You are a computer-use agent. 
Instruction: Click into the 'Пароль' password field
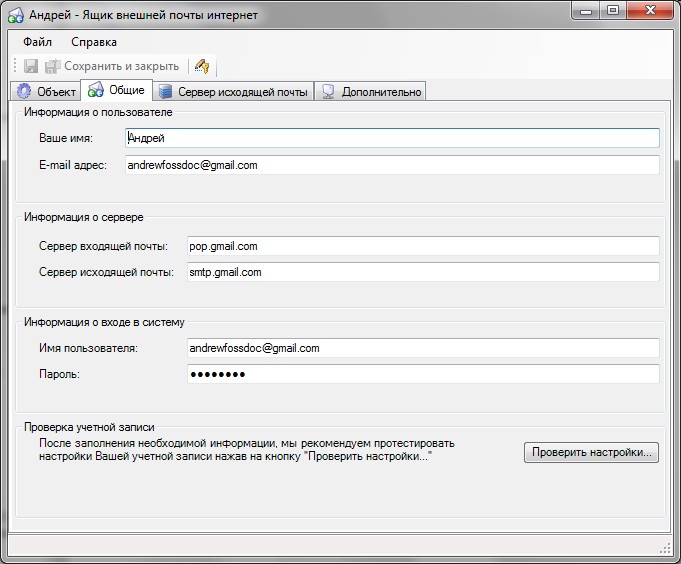422,374
